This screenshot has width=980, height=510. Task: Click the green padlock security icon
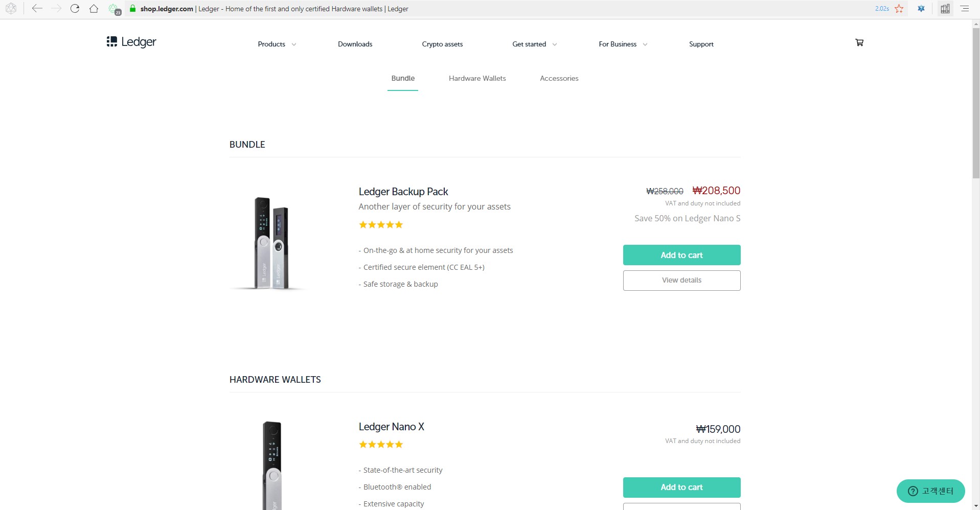[x=132, y=9]
